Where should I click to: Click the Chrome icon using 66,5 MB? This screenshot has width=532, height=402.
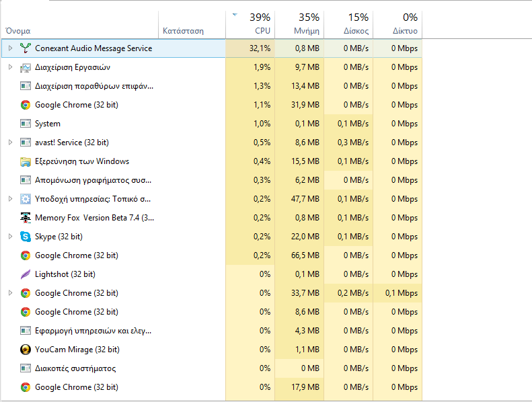(x=26, y=255)
